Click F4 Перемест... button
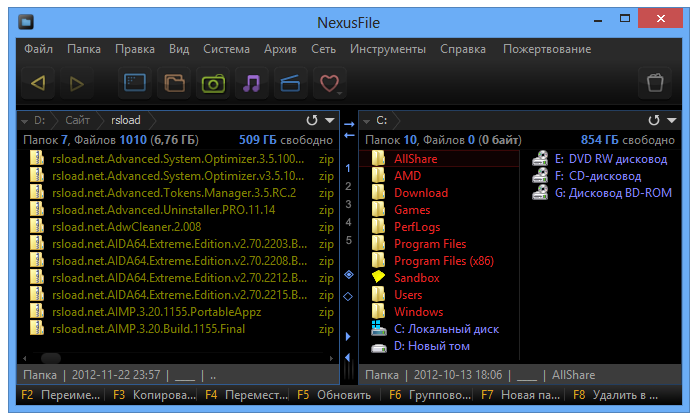The height and width of the screenshot is (413, 690). 246,395
